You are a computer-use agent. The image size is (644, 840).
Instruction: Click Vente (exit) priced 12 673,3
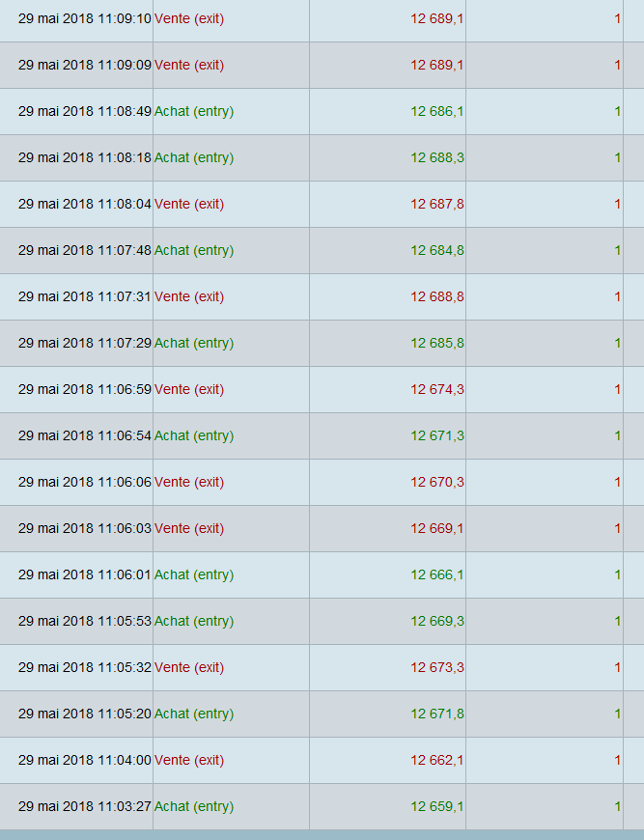tap(189, 667)
